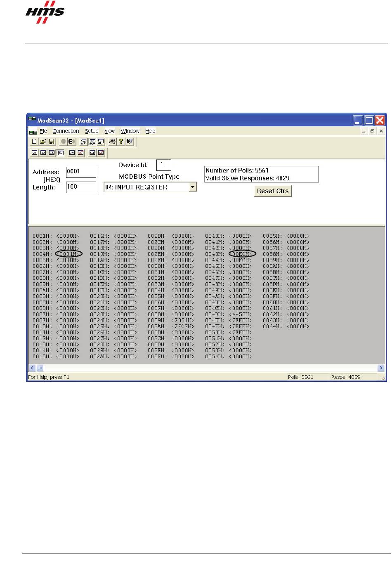This screenshot has width=392, height=577.
Task: Click the Connect toolbar icon
Action: click(x=63, y=142)
